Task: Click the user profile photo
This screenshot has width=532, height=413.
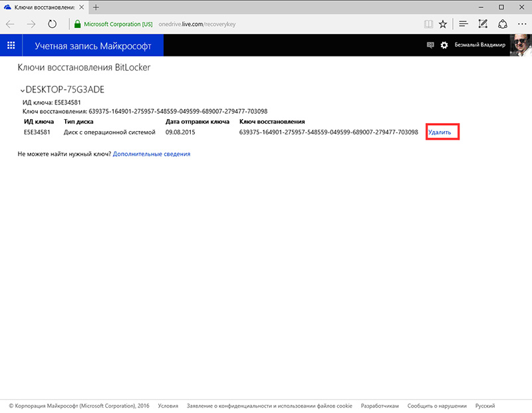Action: pyautogui.click(x=521, y=45)
